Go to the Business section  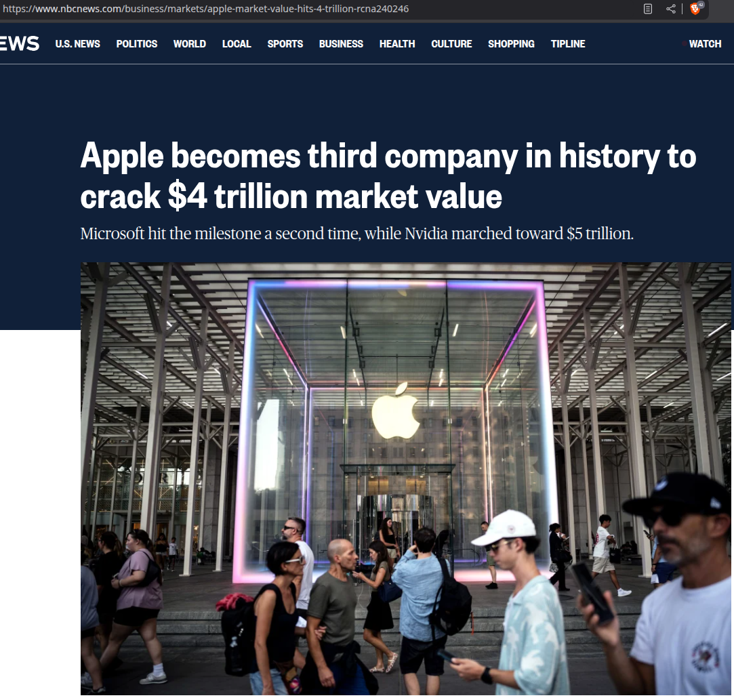341,44
